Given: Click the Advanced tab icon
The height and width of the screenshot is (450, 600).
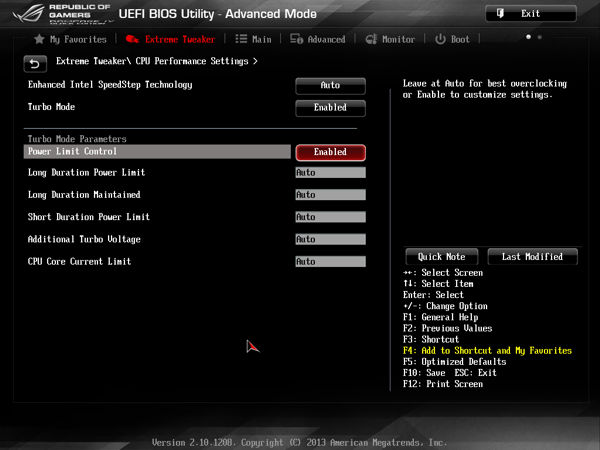Looking at the screenshot, I should pos(296,39).
